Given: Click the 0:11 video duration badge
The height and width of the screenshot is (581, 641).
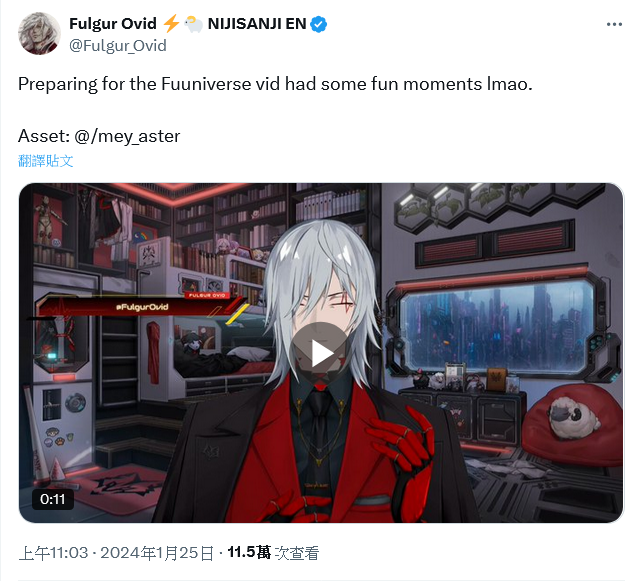Looking at the screenshot, I should 53,499.
